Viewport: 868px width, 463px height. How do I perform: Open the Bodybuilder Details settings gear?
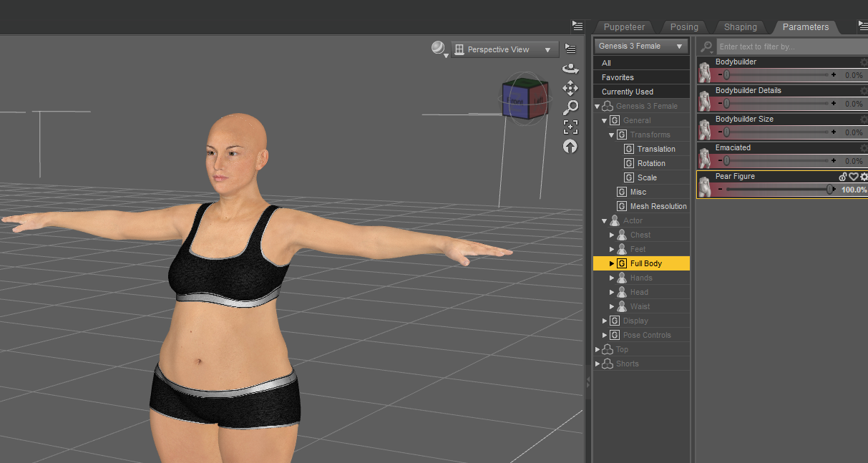(864, 91)
